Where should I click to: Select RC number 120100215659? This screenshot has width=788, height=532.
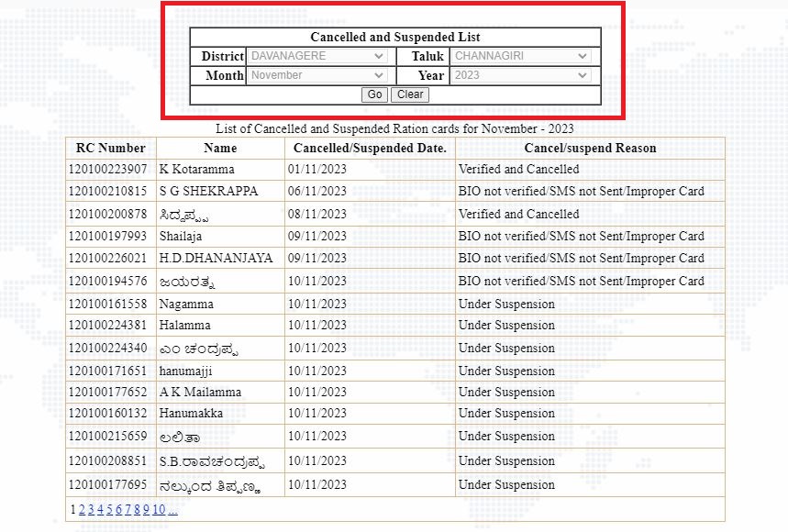107,436
